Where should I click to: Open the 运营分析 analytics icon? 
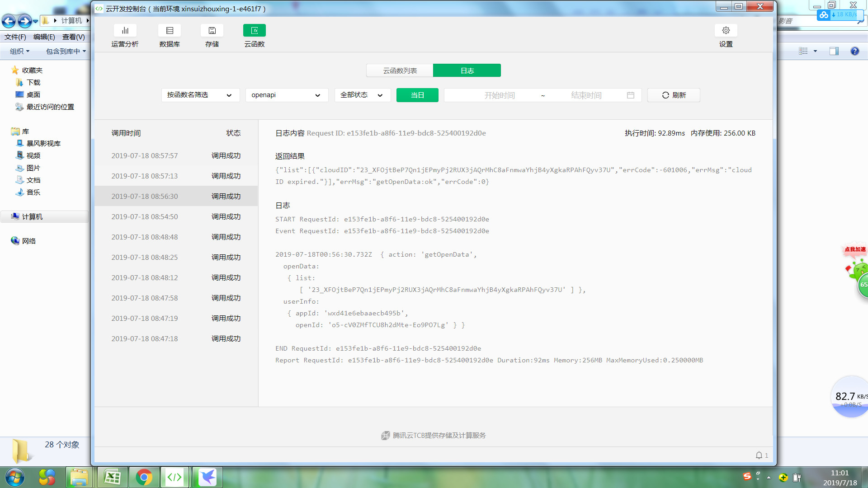coord(125,31)
